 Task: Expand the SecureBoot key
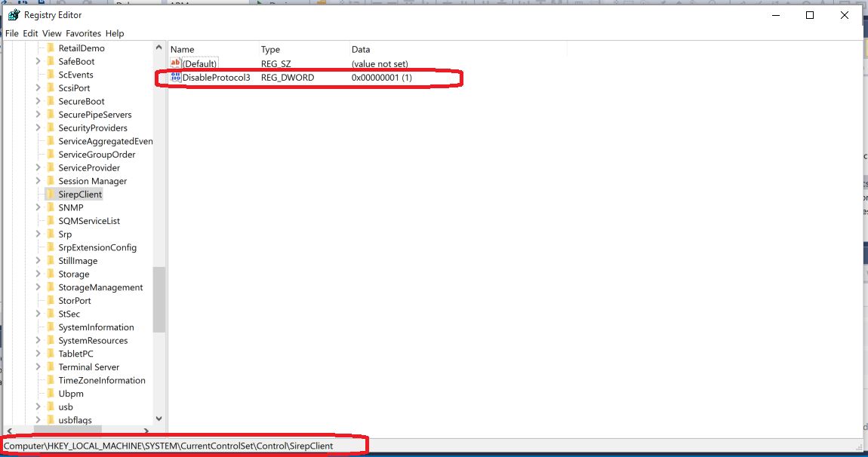click(x=38, y=101)
